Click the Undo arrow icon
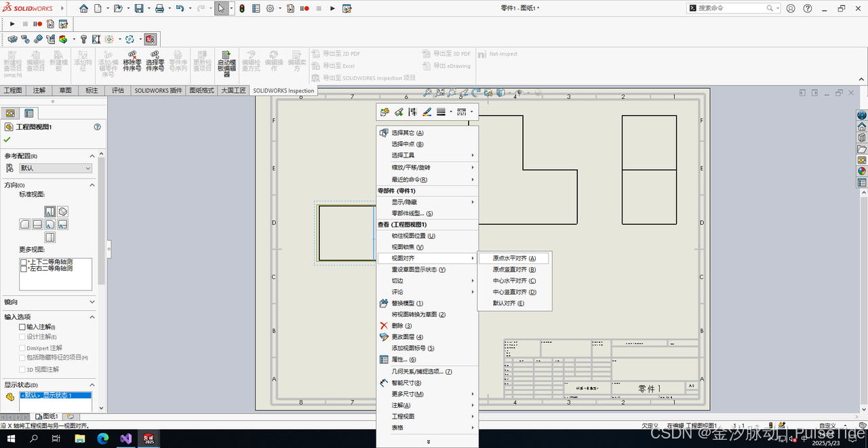This screenshot has width=868, height=448. pos(180,9)
